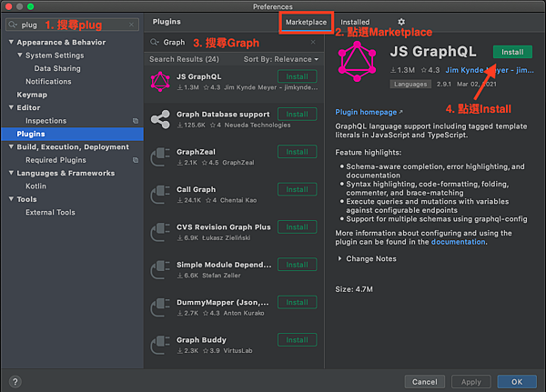Open the plugins gear settings icon

pyautogui.click(x=401, y=22)
